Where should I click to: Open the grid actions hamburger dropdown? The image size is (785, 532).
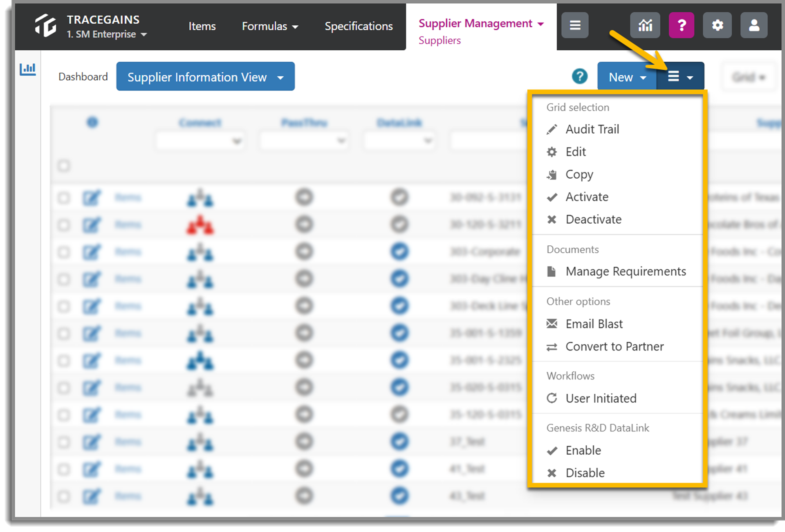[x=680, y=76]
